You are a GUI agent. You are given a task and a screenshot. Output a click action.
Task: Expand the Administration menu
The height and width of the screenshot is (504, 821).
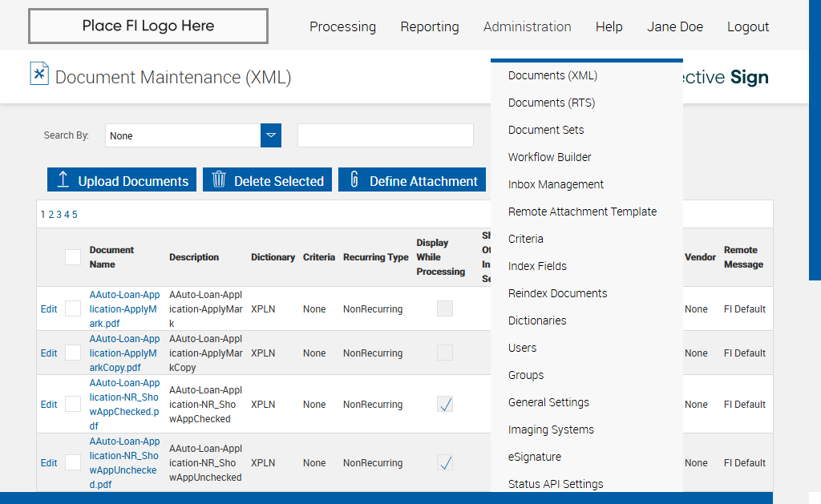[x=527, y=26]
